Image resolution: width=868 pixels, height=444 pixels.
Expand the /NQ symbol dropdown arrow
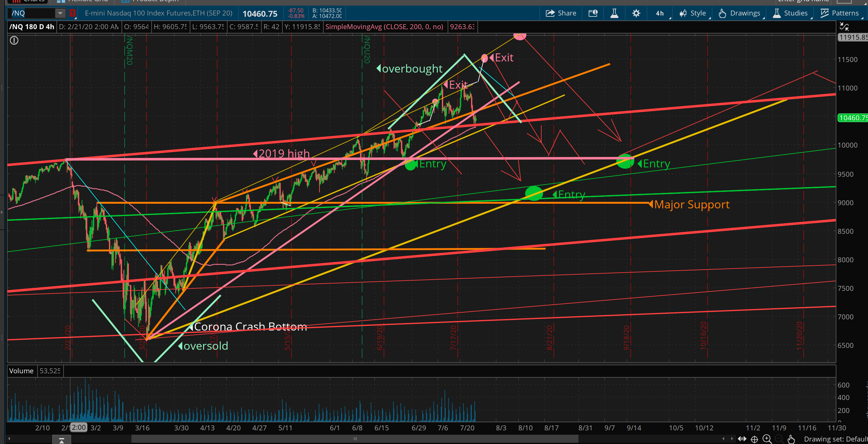coord(60,13)
